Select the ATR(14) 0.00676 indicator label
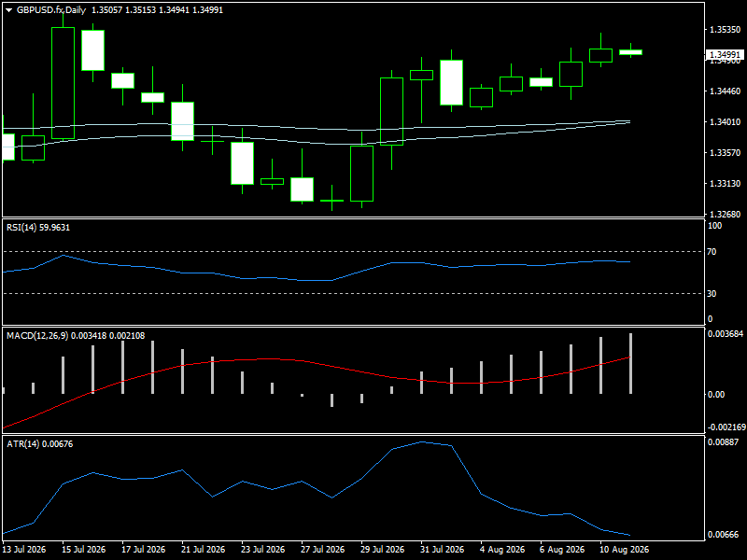The width and height of the screenshot is (747, 560). tap(40, 444)
